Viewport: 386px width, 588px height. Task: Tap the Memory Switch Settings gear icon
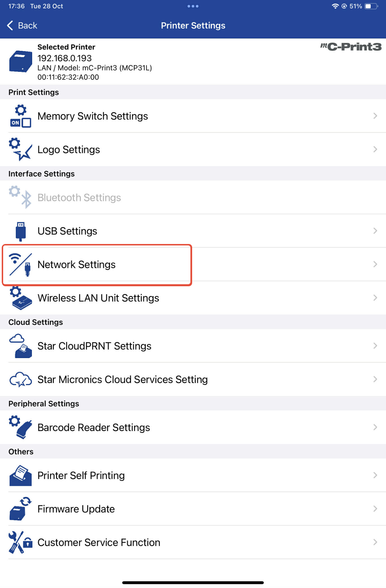tap(20, 116)
